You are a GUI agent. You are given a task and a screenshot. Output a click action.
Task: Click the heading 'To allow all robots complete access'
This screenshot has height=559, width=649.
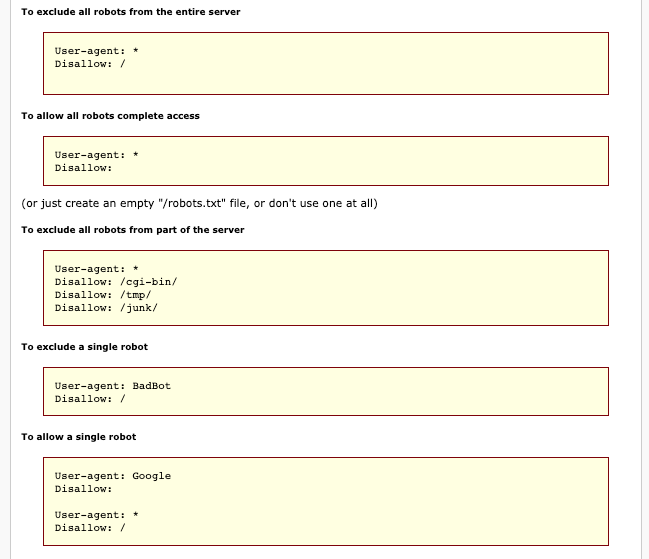click(x=111, y=116)
